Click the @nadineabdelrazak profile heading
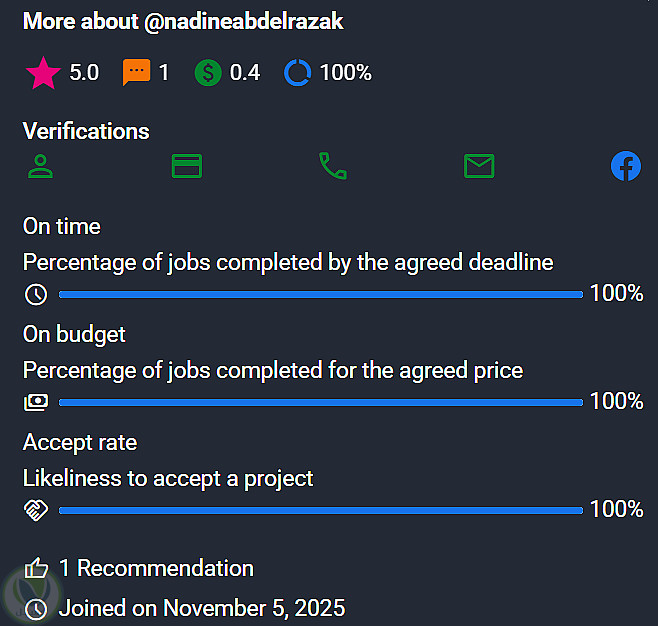This screenshot has width=658, height=626. coord(183,21)
